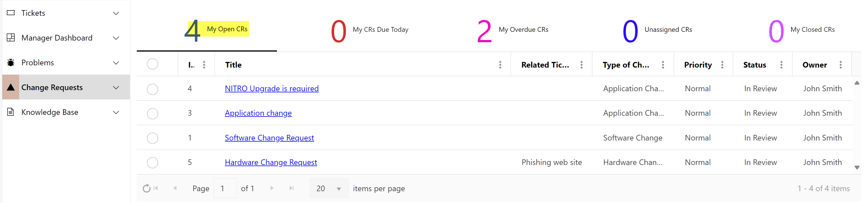This screenshot has height=203, width=868.
Task: Expand the Tickets sidebar section
Action: 116,13
